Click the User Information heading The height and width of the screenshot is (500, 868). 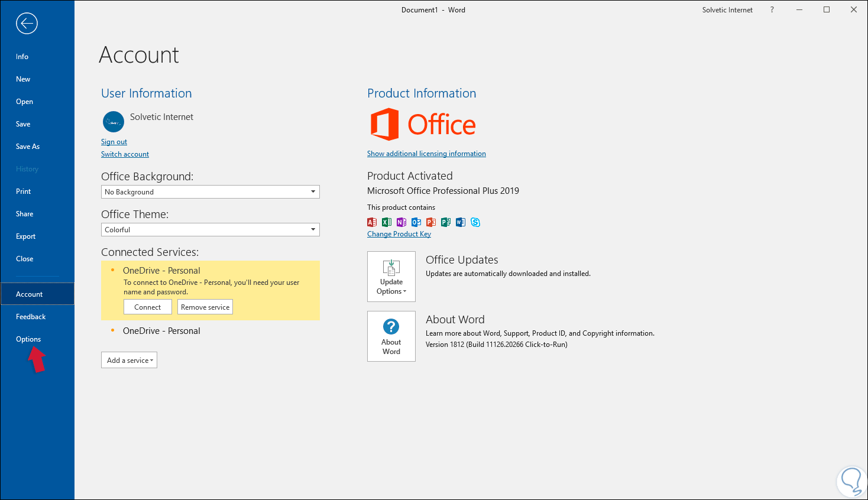[147, 93]
